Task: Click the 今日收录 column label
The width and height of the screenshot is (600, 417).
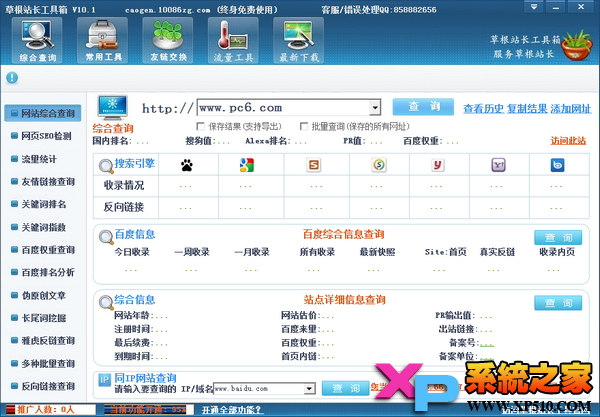Action: 132,252
